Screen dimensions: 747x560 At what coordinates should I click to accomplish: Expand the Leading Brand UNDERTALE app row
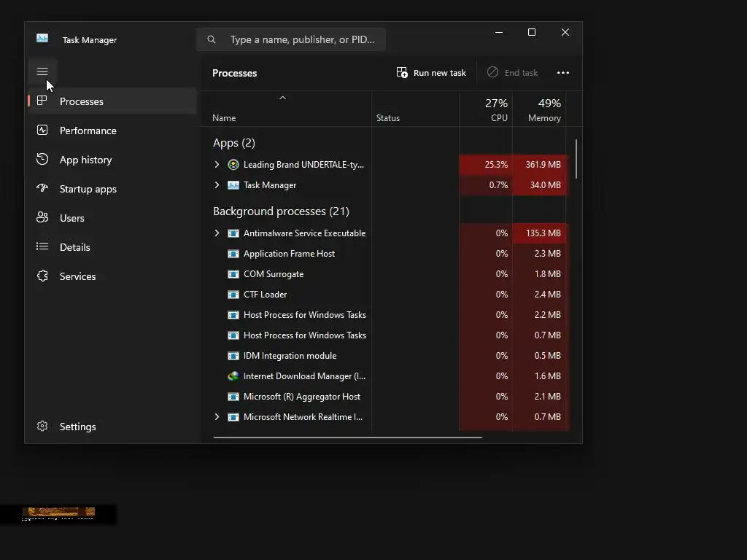(x=217, y=164)
